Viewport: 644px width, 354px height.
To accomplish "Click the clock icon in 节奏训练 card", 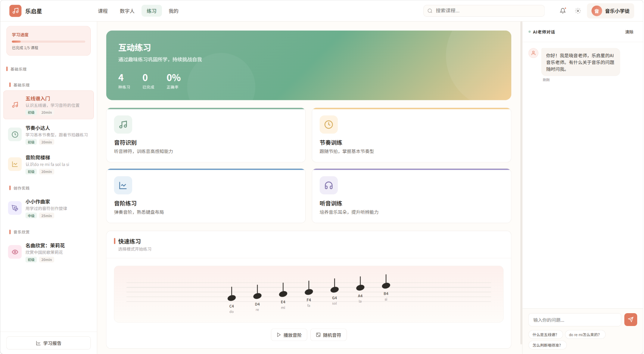I will coord(328,124).
